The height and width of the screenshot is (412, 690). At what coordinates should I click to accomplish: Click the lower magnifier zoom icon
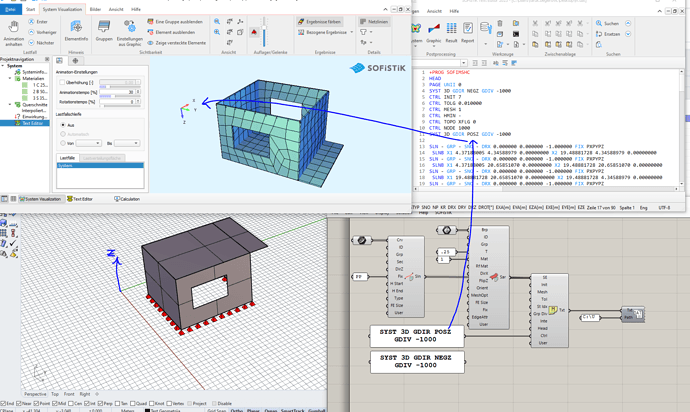(x=217, y=32)
